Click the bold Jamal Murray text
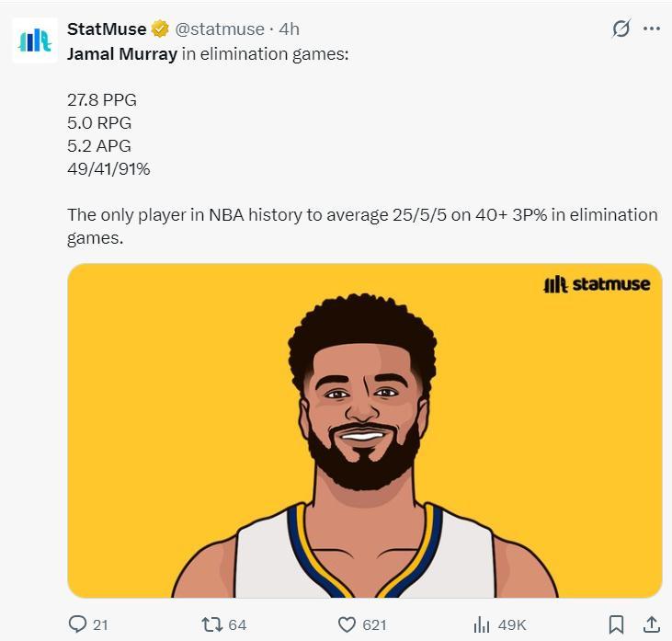This screenshot has width=672, height=641. [122, 53]
